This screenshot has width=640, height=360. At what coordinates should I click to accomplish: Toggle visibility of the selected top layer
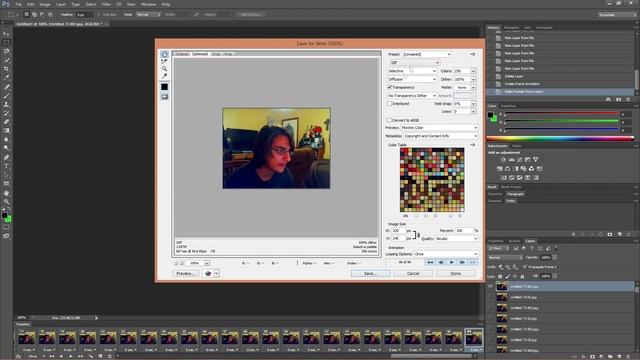click(490, 287)
